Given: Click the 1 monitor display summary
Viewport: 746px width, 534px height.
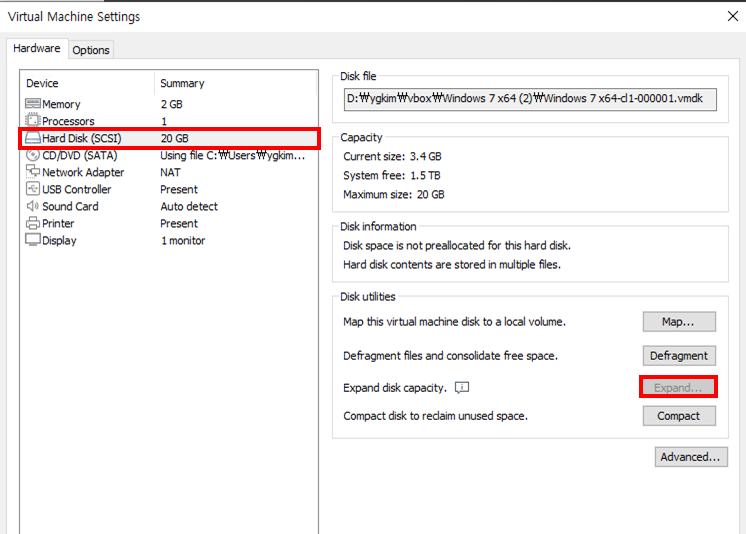Looking at the screenshot, I should click(183, 241).
